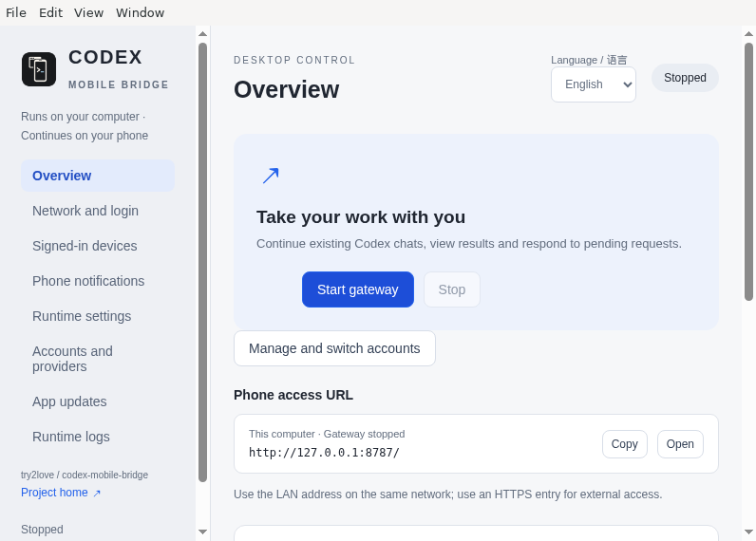The image size is (756, 541).
Task: Open the Window menu
Action: (x=140, y=12)
